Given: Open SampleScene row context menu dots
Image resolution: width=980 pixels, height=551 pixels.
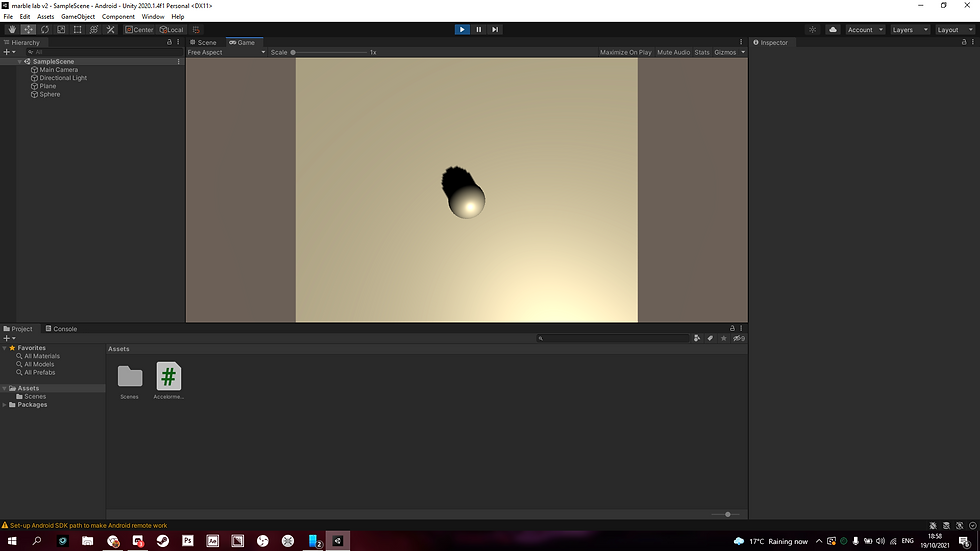Looking at the screenshot, I should [179, 61].
